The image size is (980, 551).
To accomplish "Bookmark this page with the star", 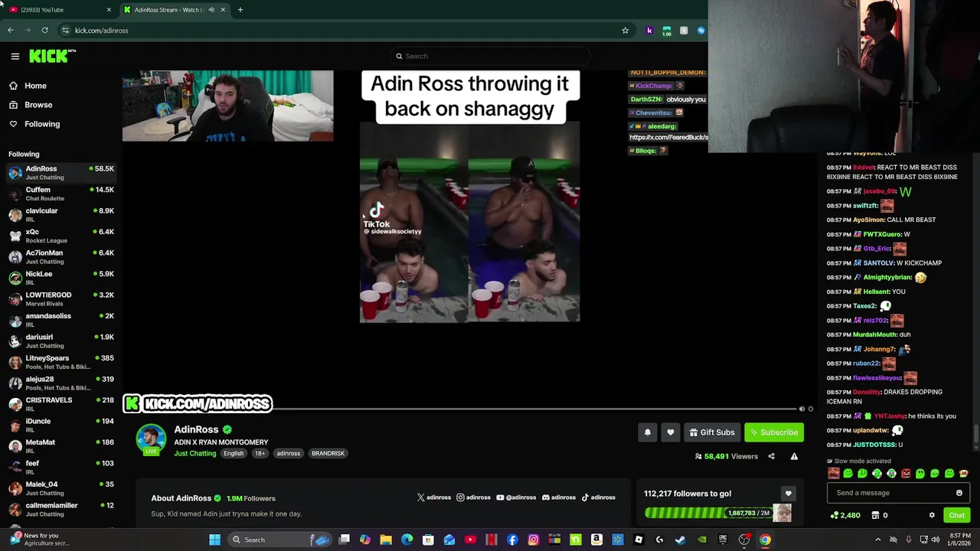I will [x=626, y=31].
